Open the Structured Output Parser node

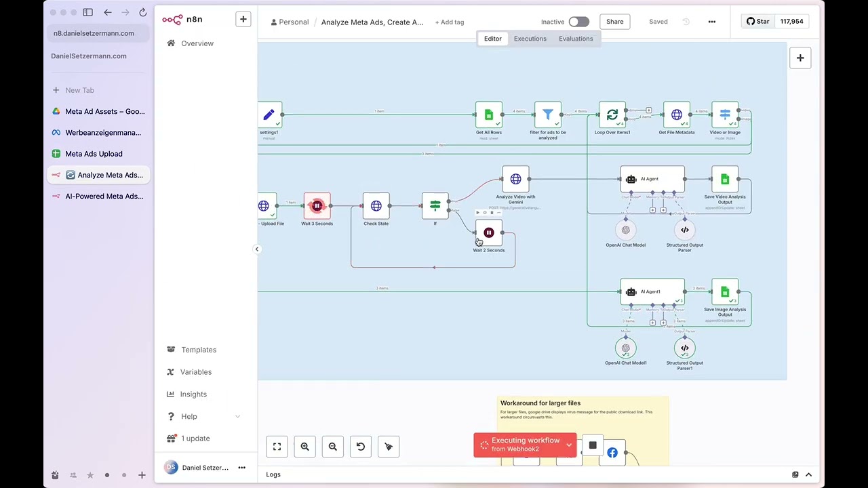[684, 230]
